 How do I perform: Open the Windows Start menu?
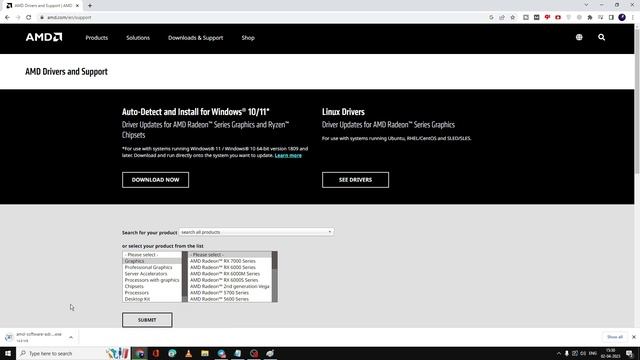tap(8, 353)
